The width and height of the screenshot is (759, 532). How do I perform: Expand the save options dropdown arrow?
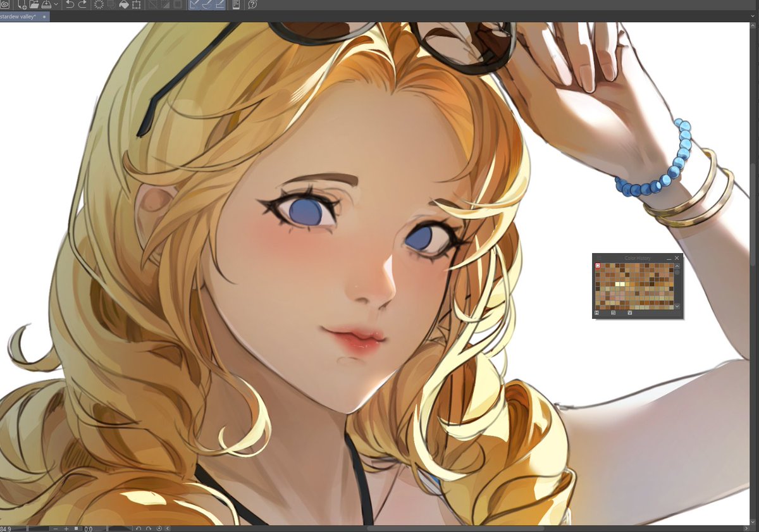pos(56,4)
